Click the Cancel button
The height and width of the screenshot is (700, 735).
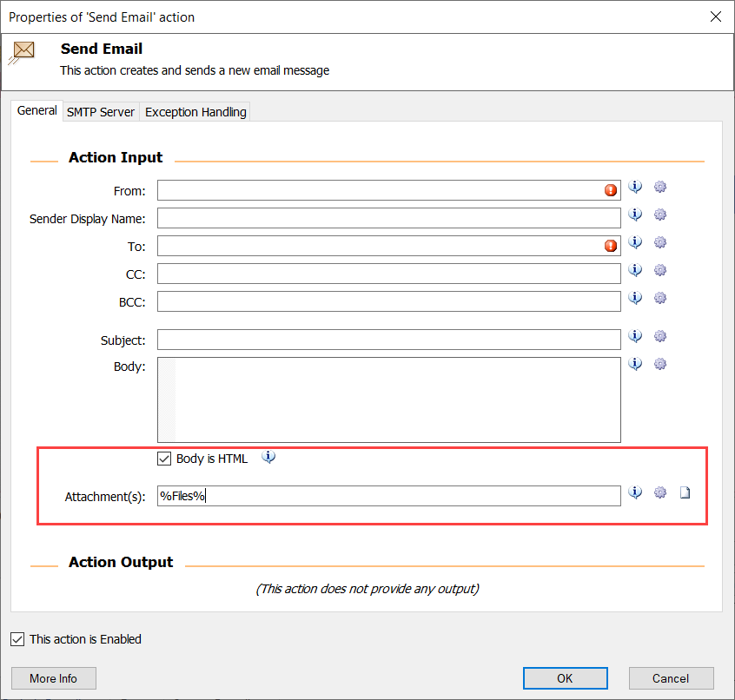click(671, 678)
